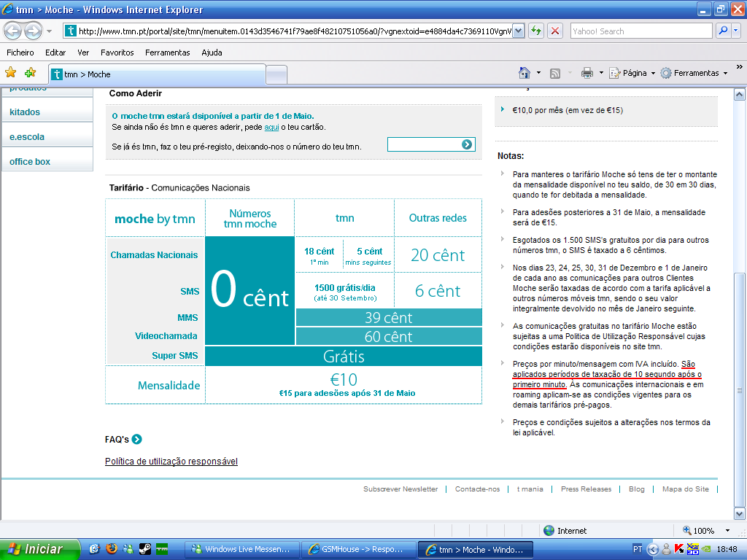
Task: Switch to GSMHouse taskbar window
Action: click(359, 549)
